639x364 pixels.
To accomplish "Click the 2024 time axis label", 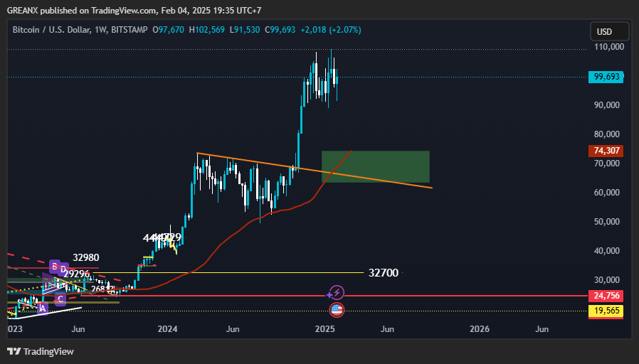I will 167,329.
